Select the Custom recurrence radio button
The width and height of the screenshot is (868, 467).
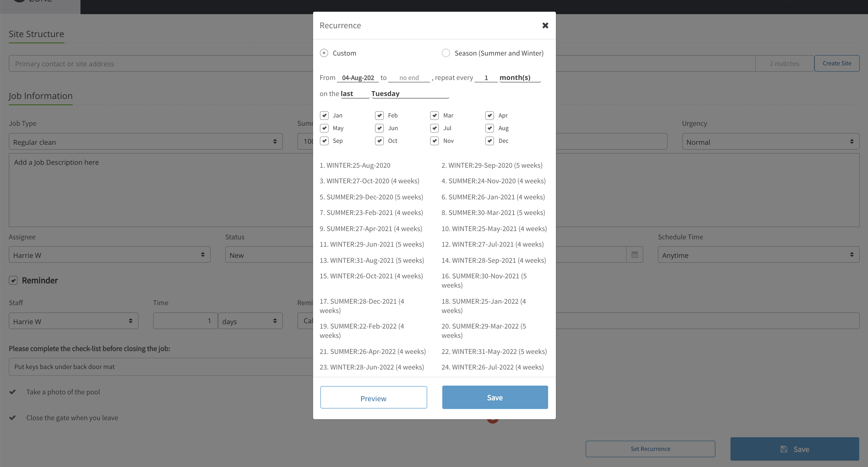(x=324, y=53)
